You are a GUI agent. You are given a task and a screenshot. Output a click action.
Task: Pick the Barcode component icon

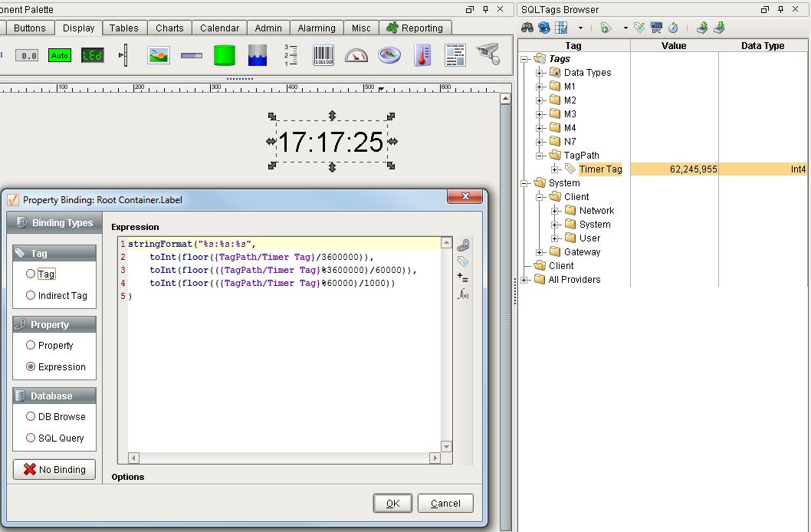tap(323, 55)
